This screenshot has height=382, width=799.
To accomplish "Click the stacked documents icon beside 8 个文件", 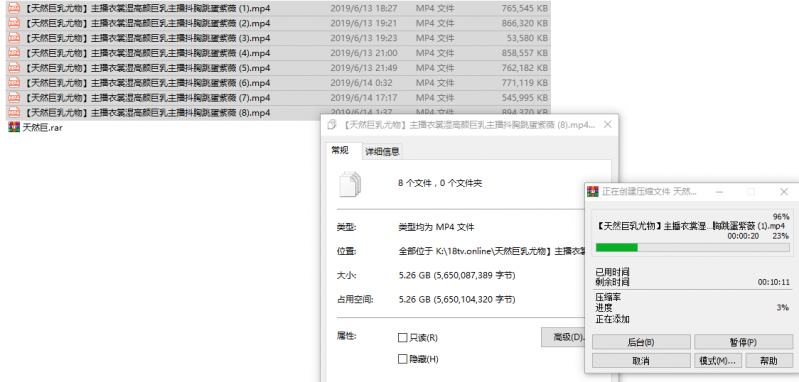I will [x=350, y=184].
